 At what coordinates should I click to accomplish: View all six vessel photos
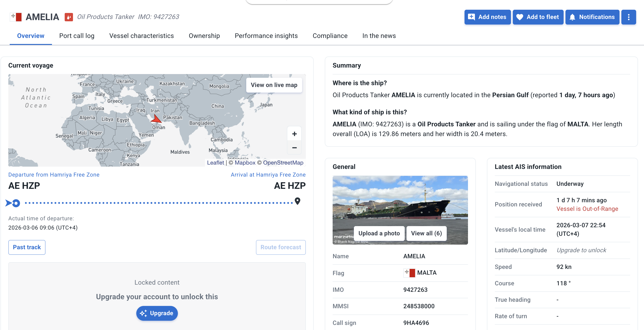[426, 233]
